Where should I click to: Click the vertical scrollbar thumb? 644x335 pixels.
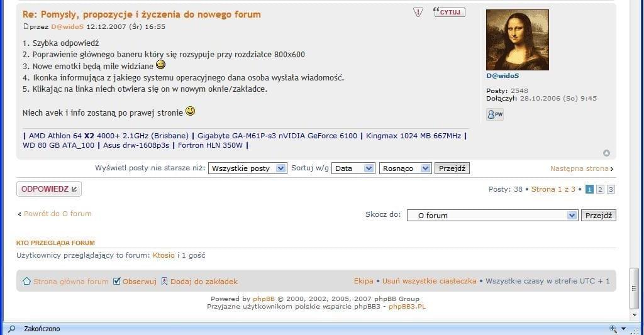coord(634,288)
